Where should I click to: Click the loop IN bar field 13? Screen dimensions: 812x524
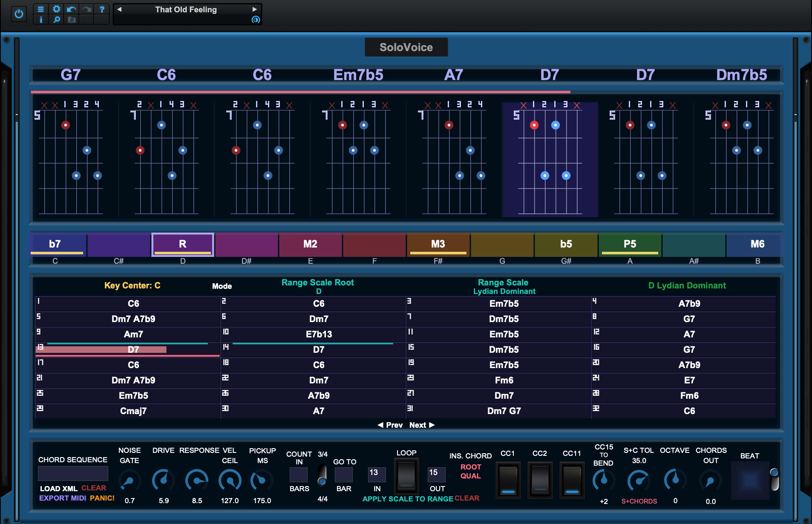(x=377, y=474)
